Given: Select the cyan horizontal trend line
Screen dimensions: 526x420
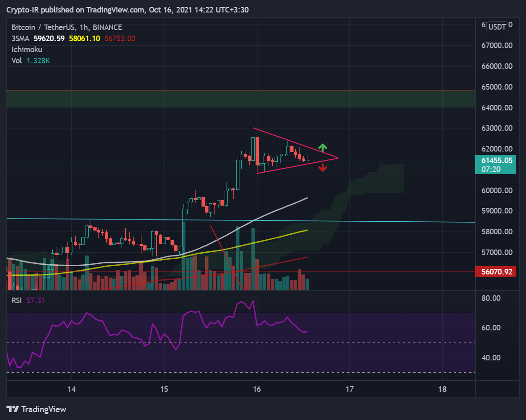Looking at the screenshot, I should 241,220.
